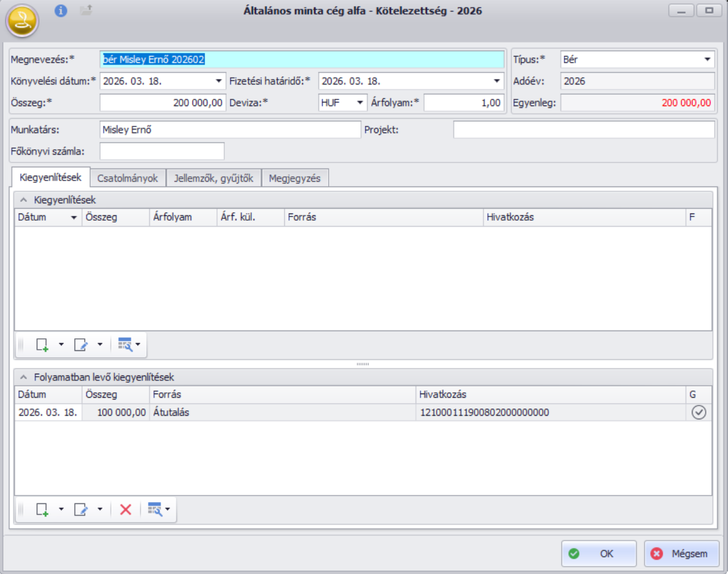Click the golden cobra application logo
This screenshot has width=728, height=574.
[22, 22]
